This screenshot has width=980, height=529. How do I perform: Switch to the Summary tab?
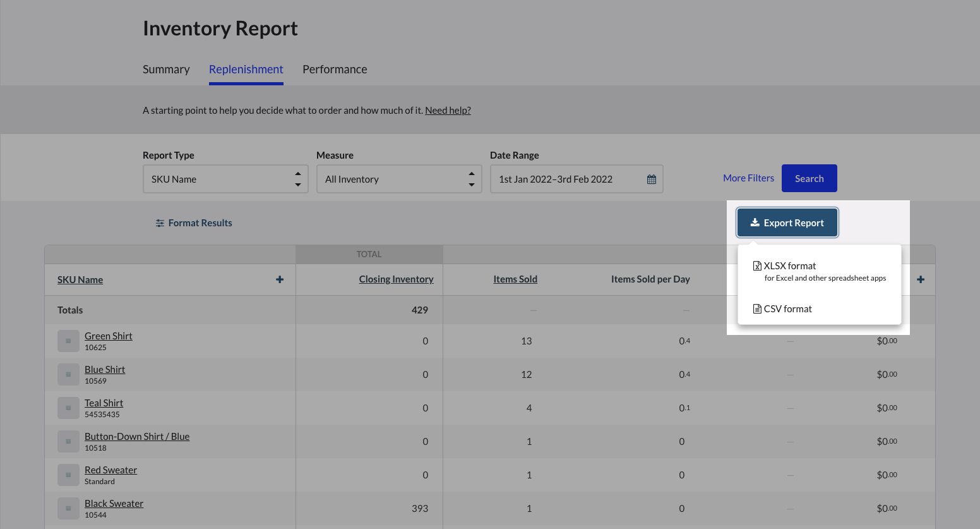(166, 70)
